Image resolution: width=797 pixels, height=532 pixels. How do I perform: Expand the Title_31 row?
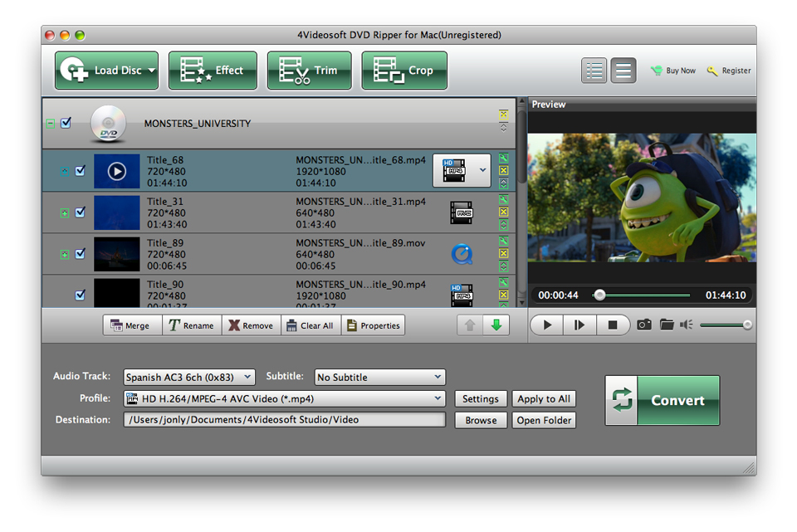click(64, 213)
